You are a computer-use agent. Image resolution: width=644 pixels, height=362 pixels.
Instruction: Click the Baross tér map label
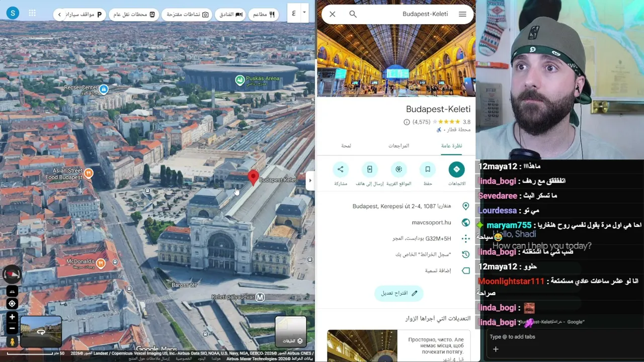coord(184,285)
